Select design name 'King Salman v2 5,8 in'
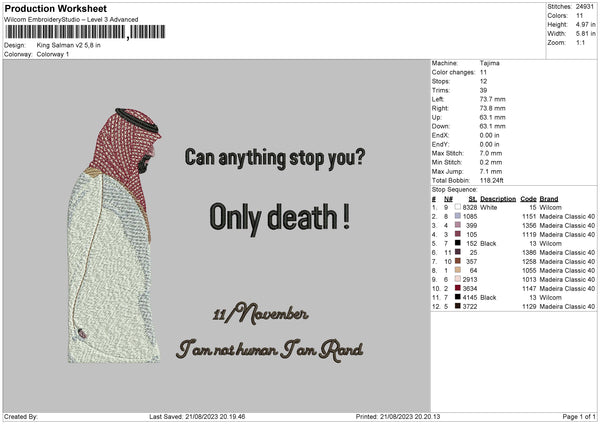Viewport: 600px width, 424px height. tap(68, 45)
